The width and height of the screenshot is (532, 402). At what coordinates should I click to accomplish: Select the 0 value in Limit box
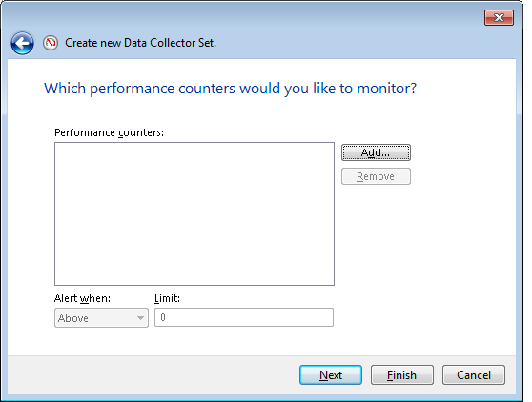(163, 317)
